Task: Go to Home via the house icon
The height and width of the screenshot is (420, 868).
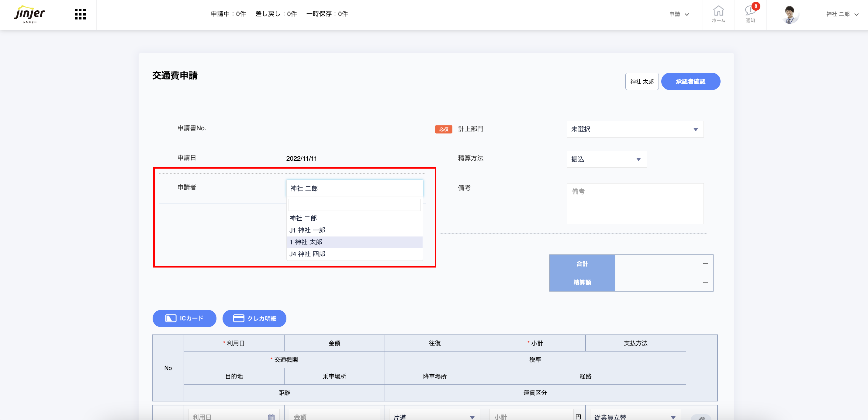Action: [718, 14]
